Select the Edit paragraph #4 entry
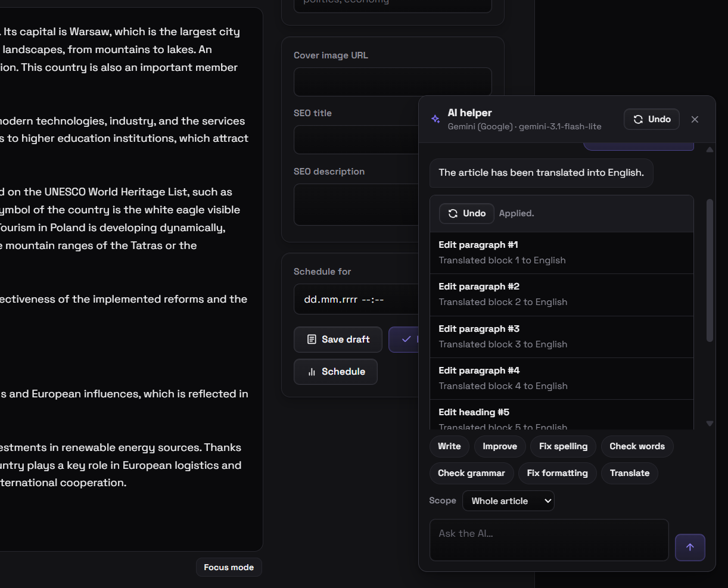The width and height of the screenshot is (728, 588). 562,378
